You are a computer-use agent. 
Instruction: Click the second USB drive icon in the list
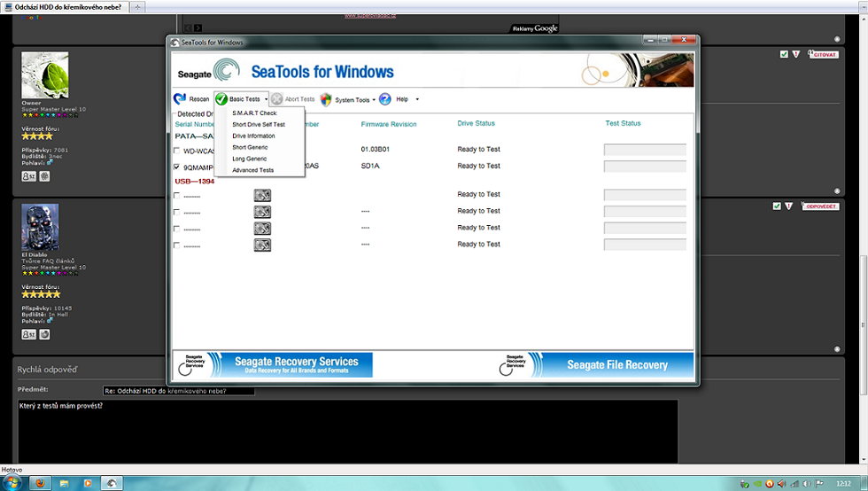click(262, 212)
